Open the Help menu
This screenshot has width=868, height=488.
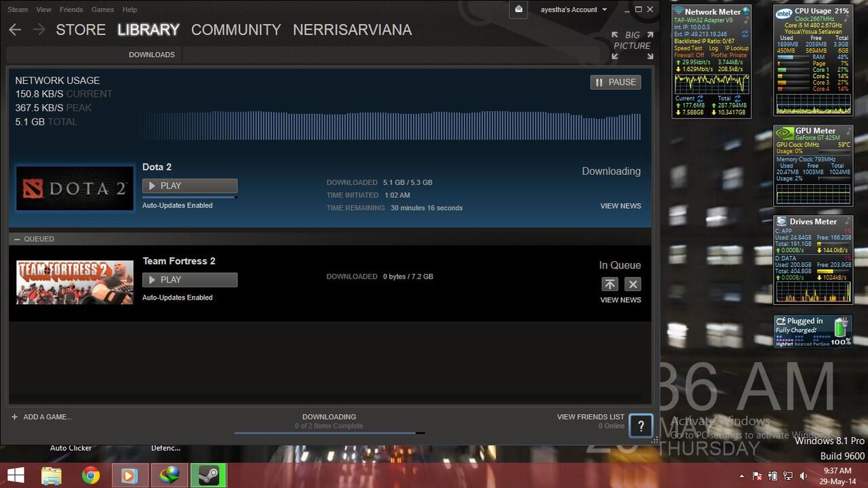tap(130, 9)
